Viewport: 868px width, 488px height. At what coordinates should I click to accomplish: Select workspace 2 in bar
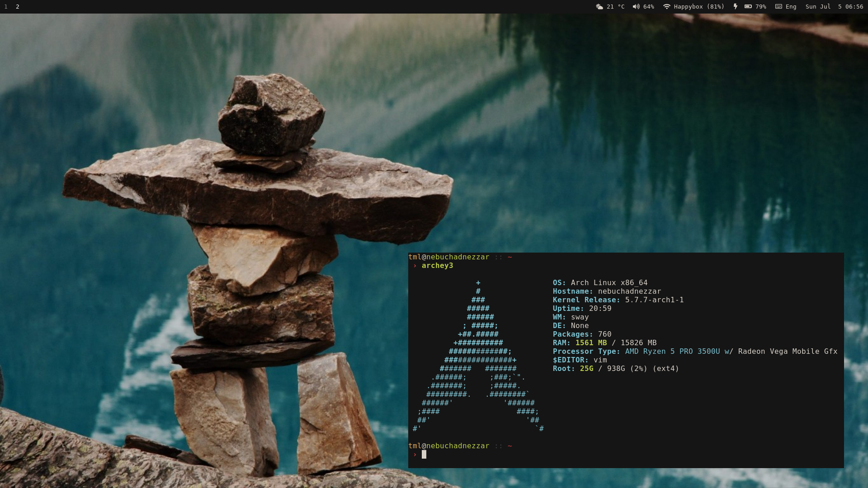(x=18, y=7)
